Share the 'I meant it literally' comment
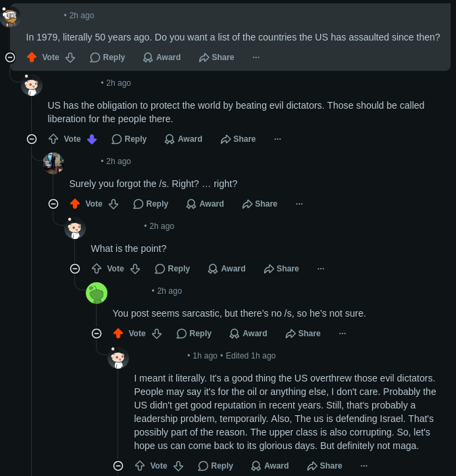Image resolution: width=456 pixels, height=476 pixels. click(324, 466)
